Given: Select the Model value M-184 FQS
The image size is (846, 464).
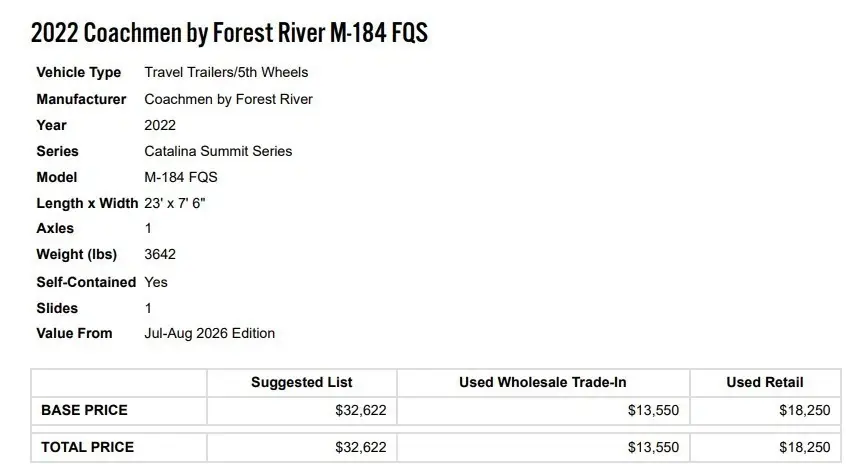Looking at the screenshot, I should point(181,177).
